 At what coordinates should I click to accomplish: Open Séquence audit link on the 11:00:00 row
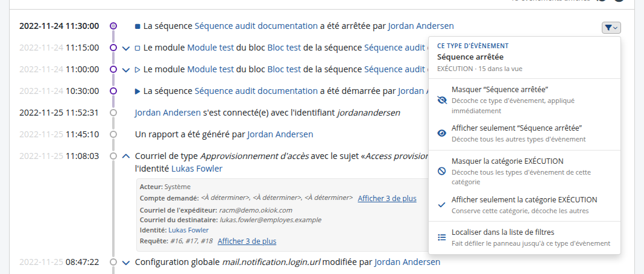tap(395, 69)
